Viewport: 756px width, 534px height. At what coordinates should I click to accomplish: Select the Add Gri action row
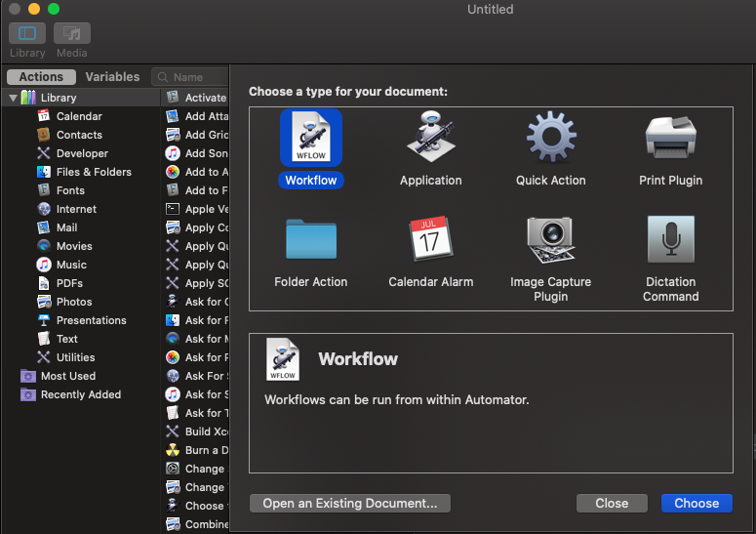pyautogui.click(x=196, y=135)
